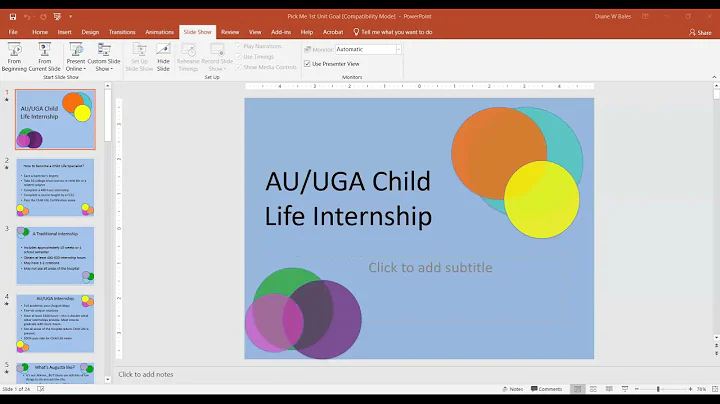This screenshot has width=720, height=404.
Task: Open the File menu
Action: (13, 32)
